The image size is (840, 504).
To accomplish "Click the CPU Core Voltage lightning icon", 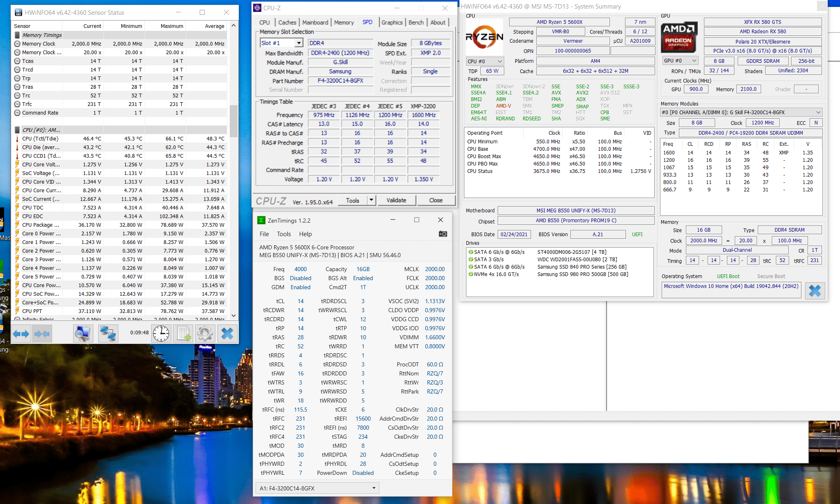I will pyautogui.click(x=17, y=164).
